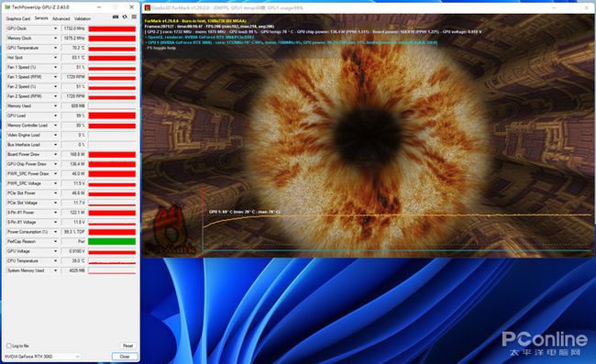Viewport: 596px width, 364px height.
Task: Close the GPU-Z window with X
Action: pyautogui.click(x=131, y=7)
